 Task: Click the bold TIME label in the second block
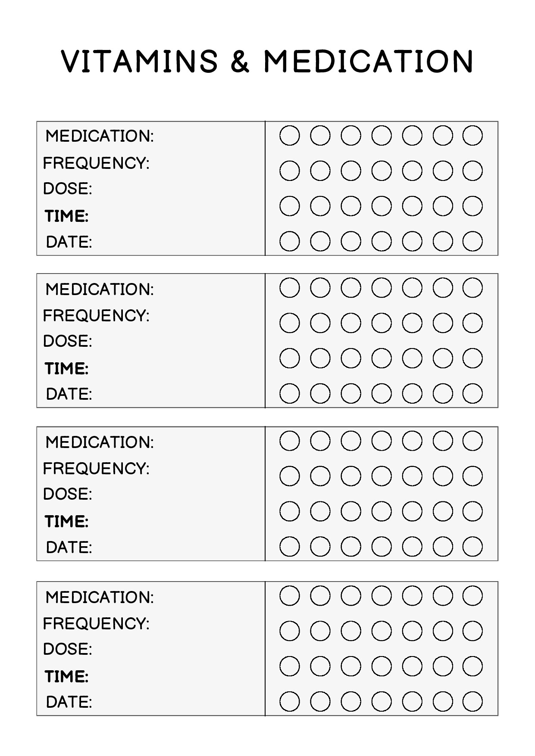pos(67,369)
